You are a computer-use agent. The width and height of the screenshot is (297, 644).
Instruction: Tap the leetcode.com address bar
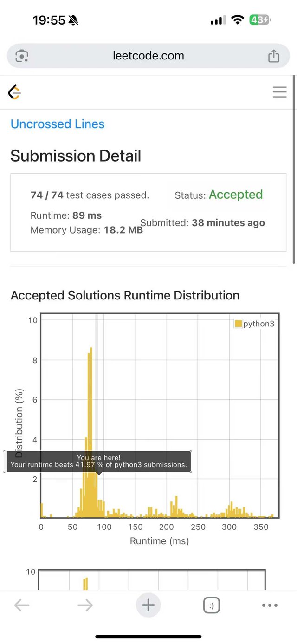[148, 56]
